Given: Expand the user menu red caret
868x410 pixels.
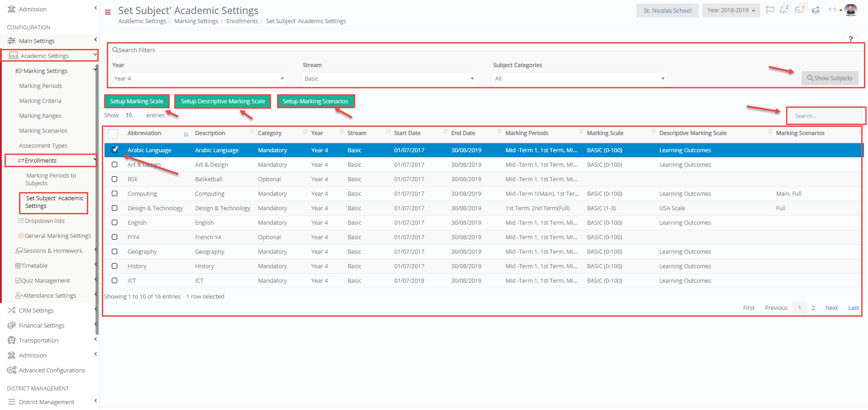Looking at the screenshot, I should [x=841, y=10].
